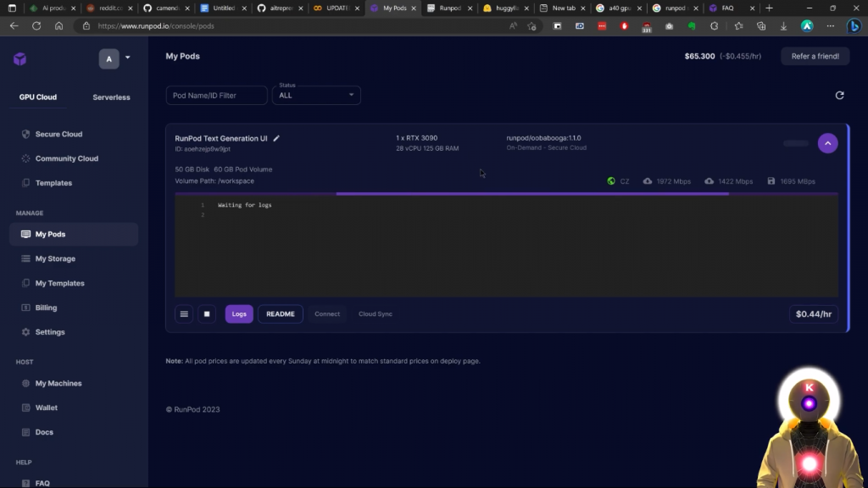Add page to favorites star icon
Image resolution: width=868 pixels, height=488 pixels.
pos(532,26)
